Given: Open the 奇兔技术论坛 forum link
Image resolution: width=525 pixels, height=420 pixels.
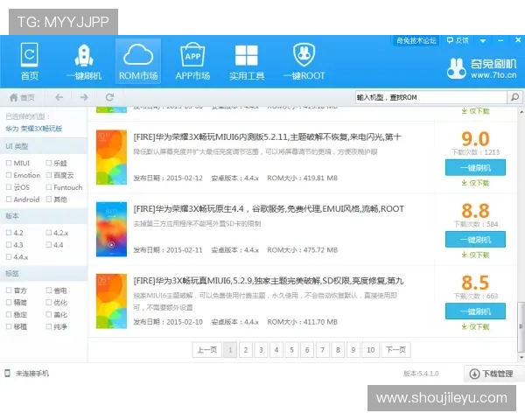Looking at the screenshot, I should coord(416,40).
